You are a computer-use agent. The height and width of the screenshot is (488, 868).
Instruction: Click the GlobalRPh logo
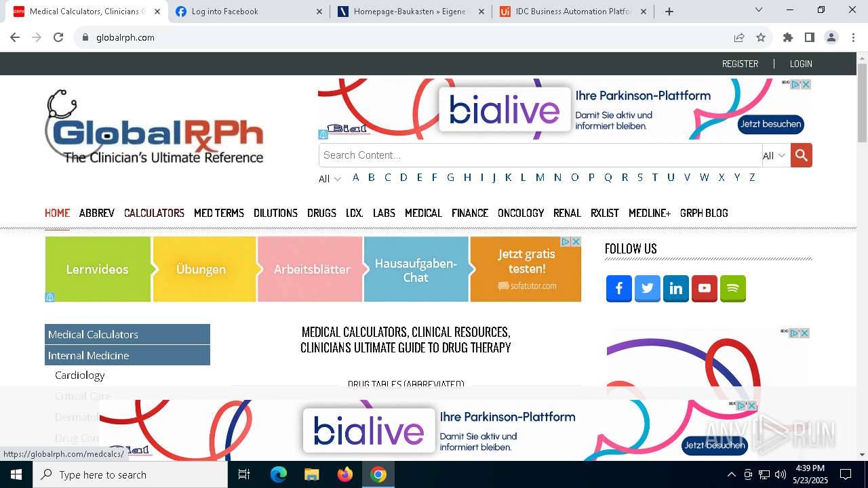point(154,127)
